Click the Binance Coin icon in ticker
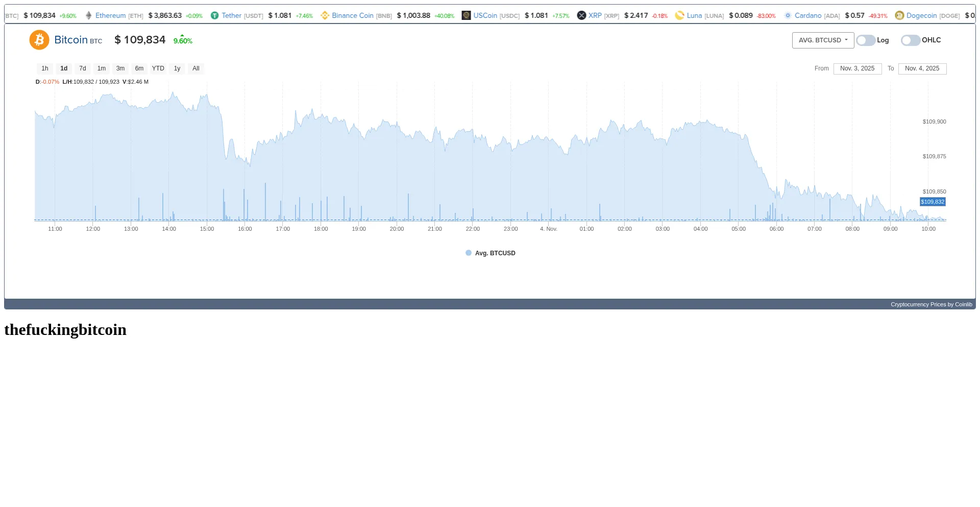 click(x=325, y=16)
